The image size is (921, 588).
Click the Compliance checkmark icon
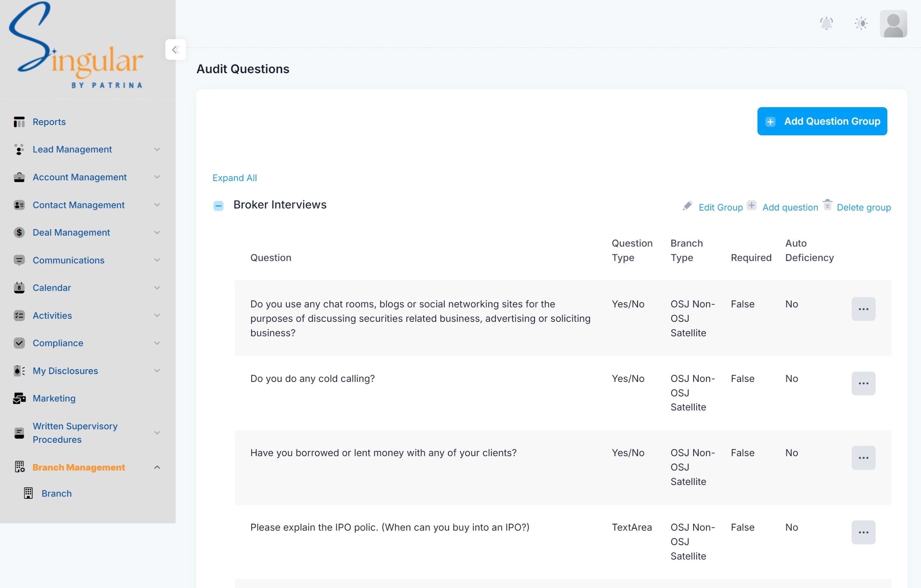tap(19, 343)
